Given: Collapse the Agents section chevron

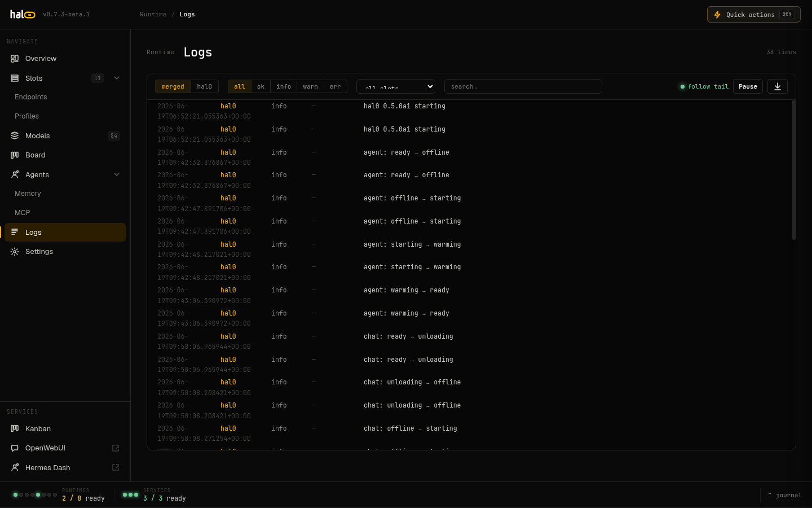Looking at the screenshot, I should (117, 174).
